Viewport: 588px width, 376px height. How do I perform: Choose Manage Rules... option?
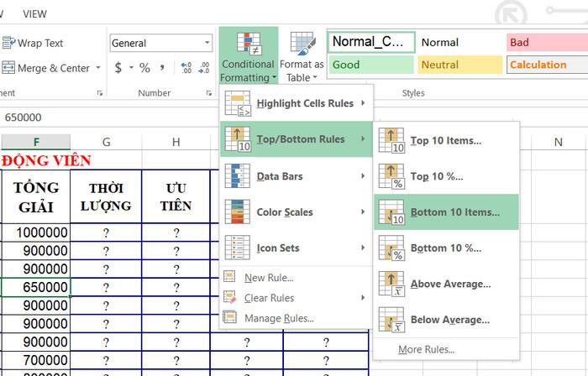pyautogui.click(x=296, y=318)
